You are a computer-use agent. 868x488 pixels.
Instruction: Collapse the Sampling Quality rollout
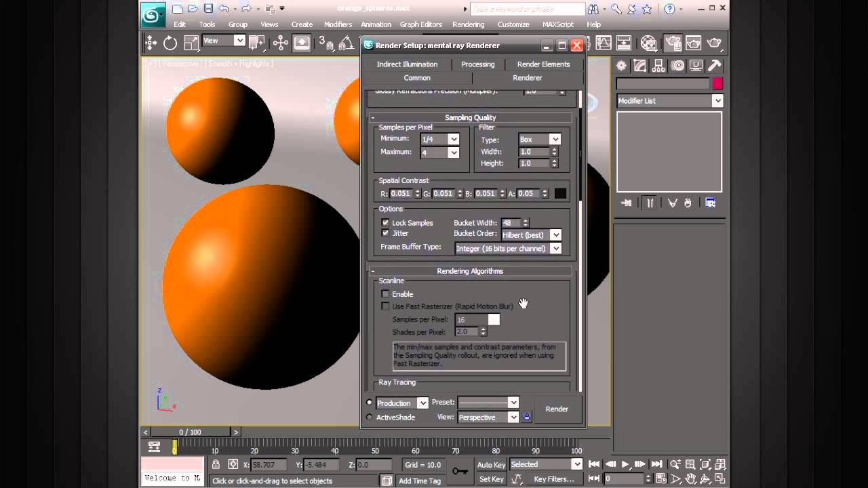coord(470,117)
